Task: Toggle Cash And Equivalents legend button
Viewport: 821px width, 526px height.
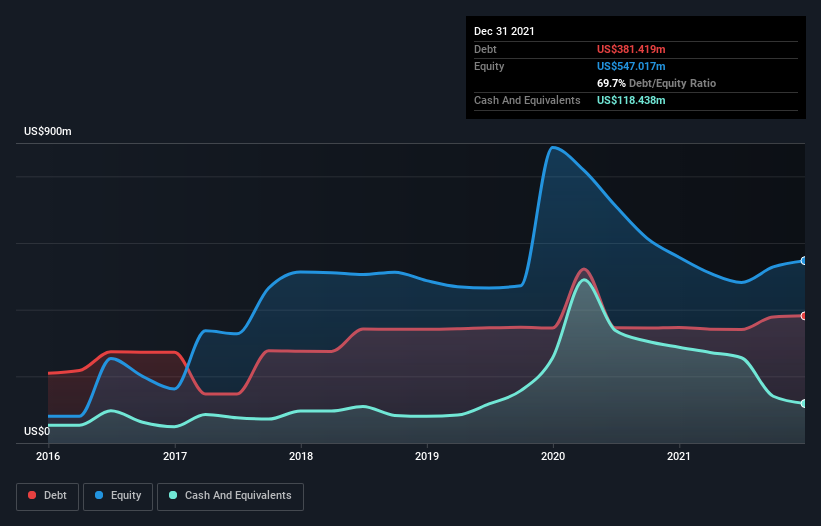Action: tap(230, 496)
